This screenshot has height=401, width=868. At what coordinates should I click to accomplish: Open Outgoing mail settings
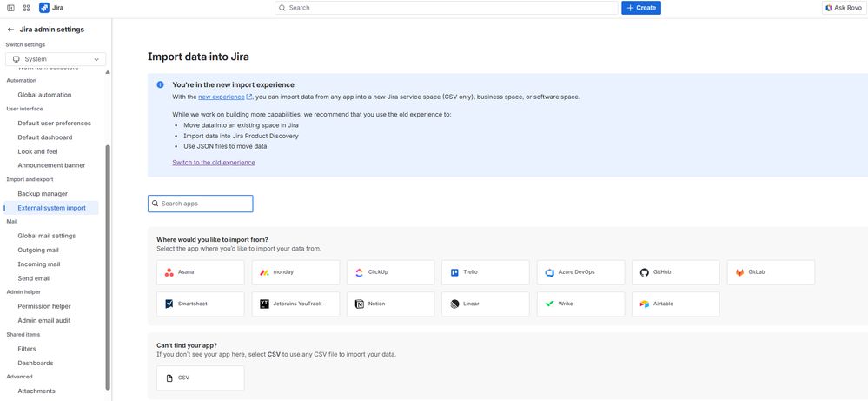click(x=38, y=251)
